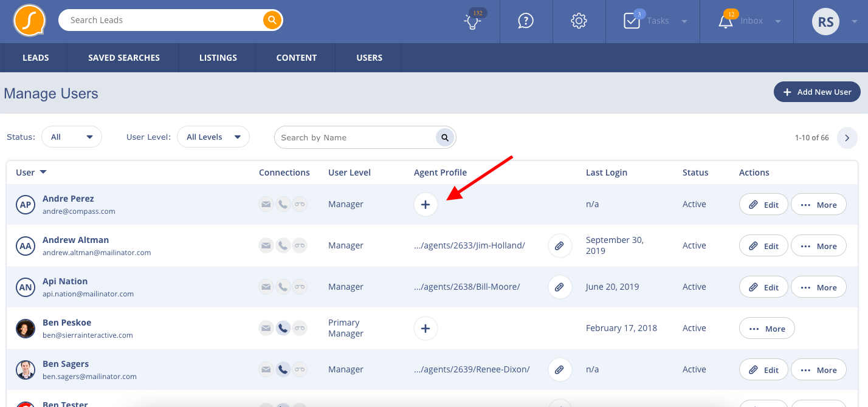
Task: Click the Ben Sagers user name
Action: pyautogui.click(x=66, y=364)
